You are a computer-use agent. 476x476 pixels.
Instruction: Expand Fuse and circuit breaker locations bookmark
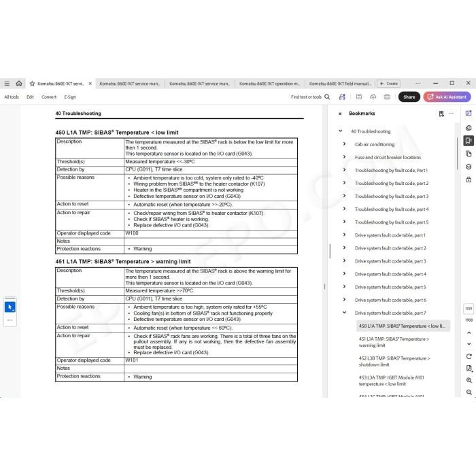point(344,157)
